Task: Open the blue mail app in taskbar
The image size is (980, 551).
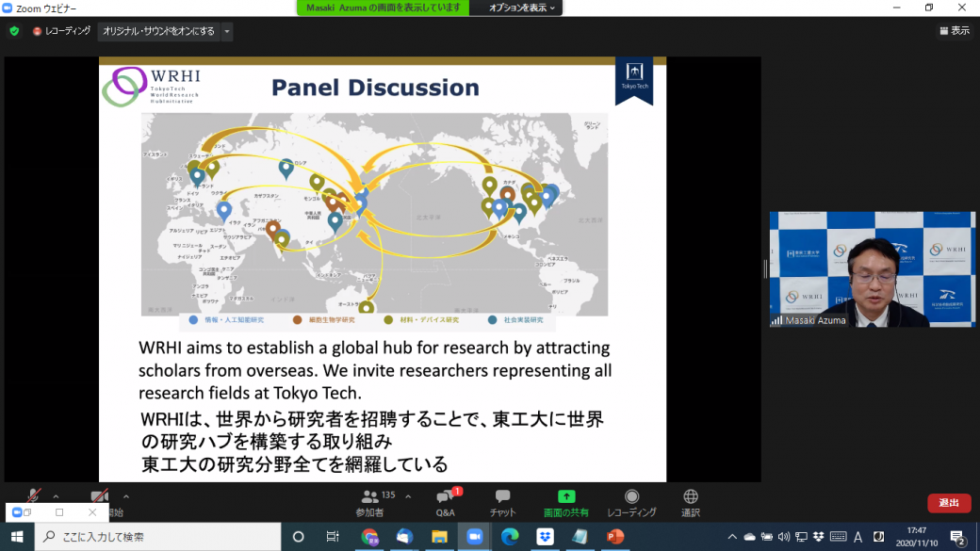Action: [404, 537]
